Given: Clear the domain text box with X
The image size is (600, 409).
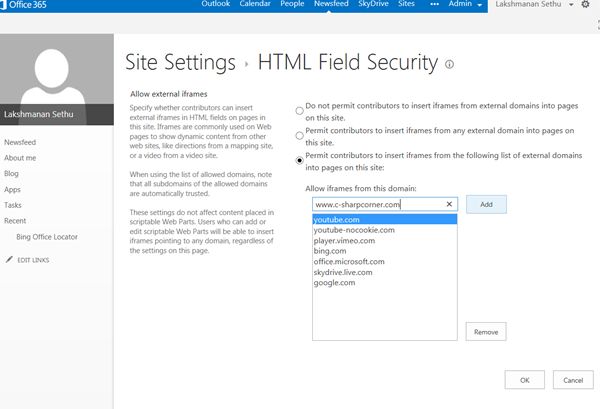Looking at the screenshot, I should pos(449,204).
